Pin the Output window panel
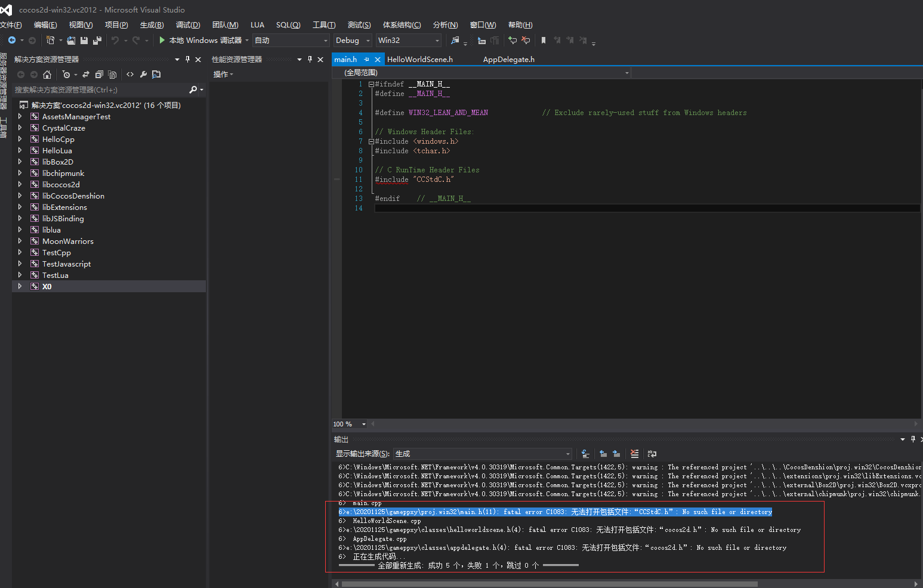This screenshot has width=923, height=588. point(913,439)
